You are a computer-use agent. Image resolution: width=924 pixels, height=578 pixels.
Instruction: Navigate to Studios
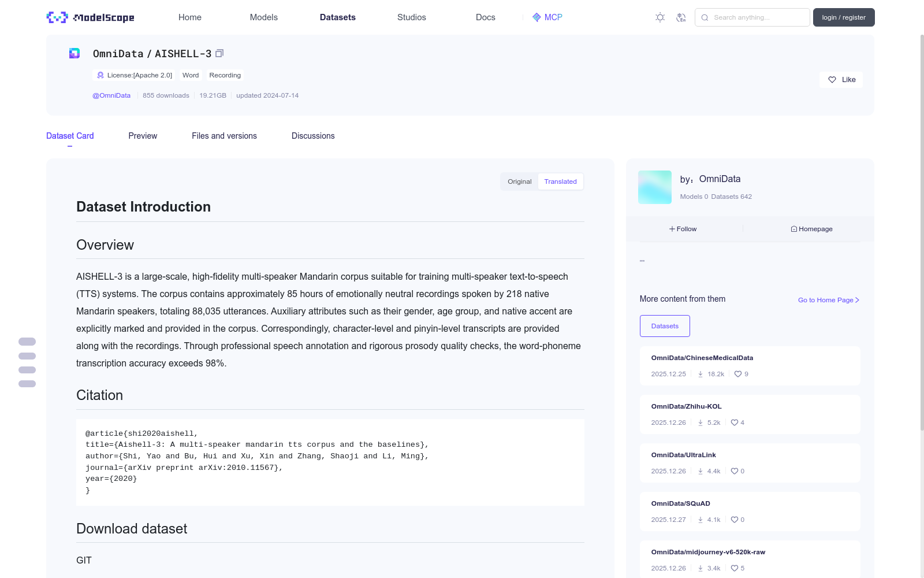[412, 17]
